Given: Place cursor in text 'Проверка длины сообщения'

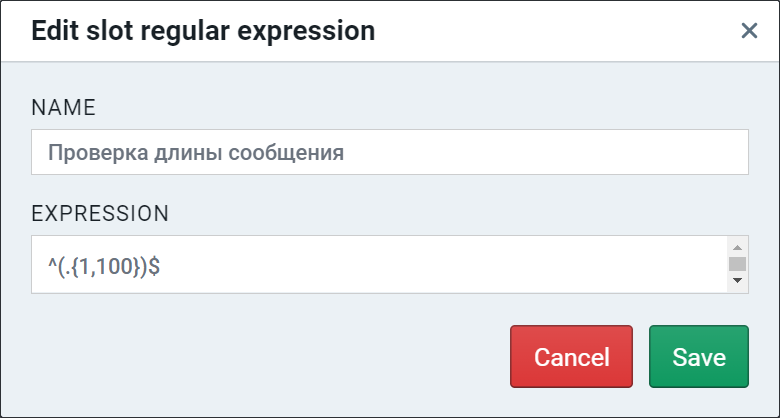Looking at the screenshot, I should click(x=195, y=153).
